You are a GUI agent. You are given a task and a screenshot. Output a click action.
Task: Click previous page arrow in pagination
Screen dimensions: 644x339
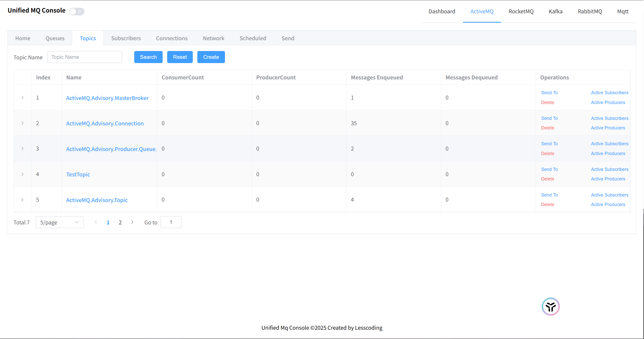pos(96,222)
